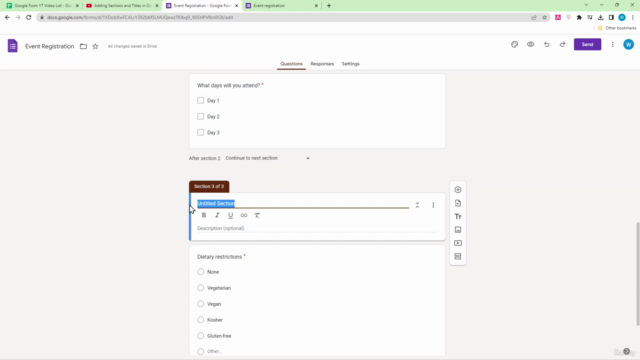This screenshot has height=360, width=640.
Task: Preview the form with the eye icon
Action: pos(530,44)
